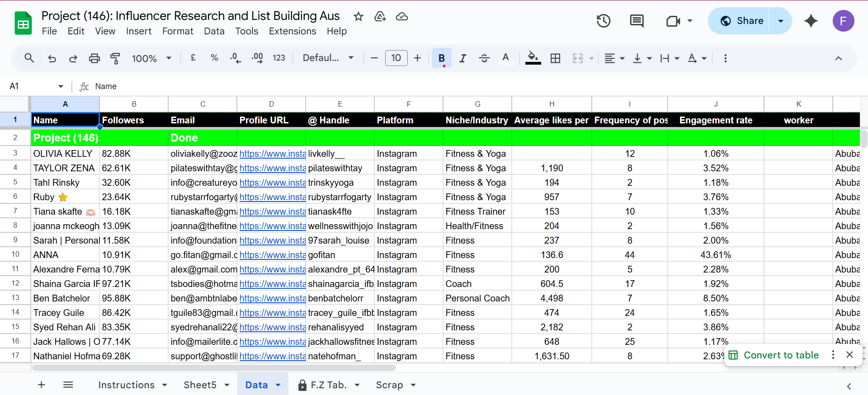The image size is (868, 395).
Task: Click the print icon
Action: [94, 58]
